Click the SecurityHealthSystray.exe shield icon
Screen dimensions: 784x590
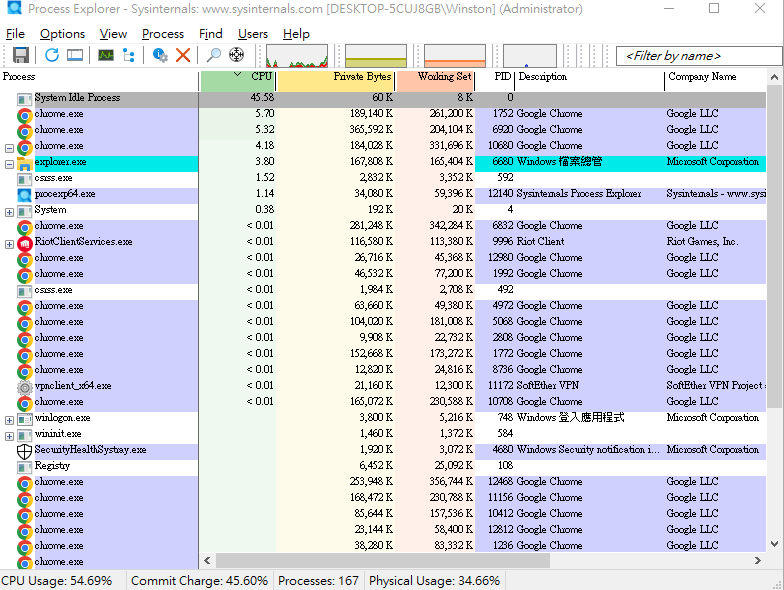click(24, 452)
